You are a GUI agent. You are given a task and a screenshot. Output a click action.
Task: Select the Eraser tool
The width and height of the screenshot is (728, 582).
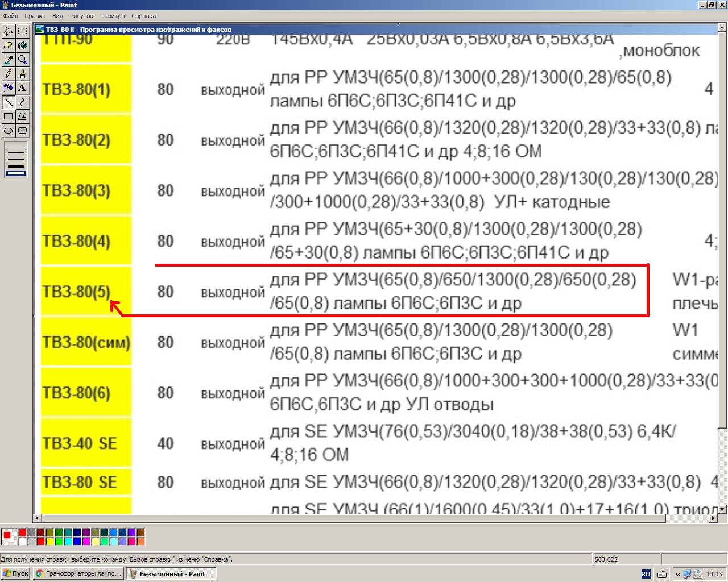(x=9, y=45)
